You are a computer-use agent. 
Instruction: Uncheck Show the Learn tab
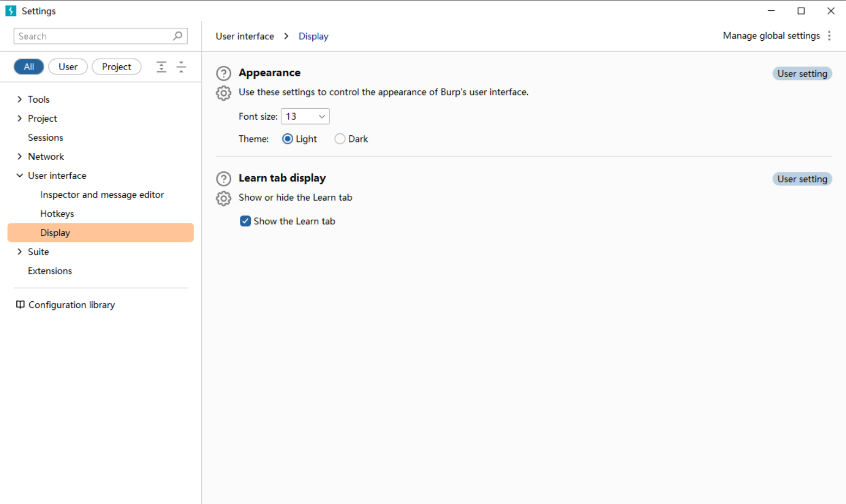245,221
